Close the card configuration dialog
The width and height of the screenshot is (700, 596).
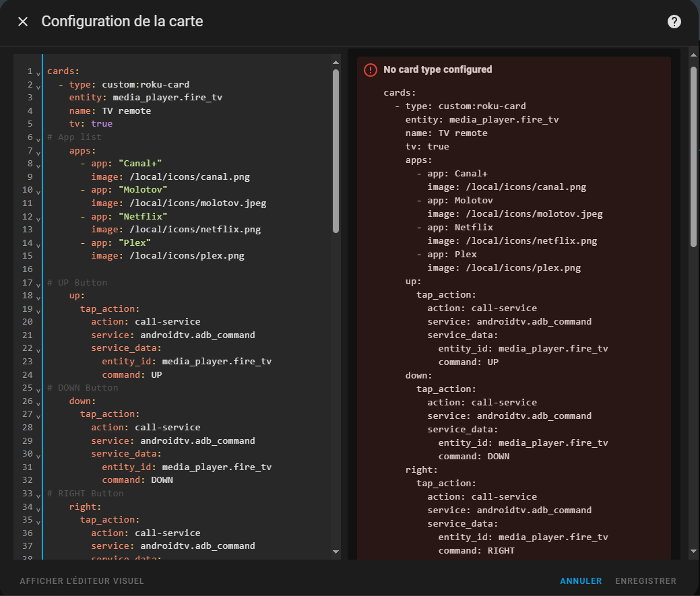(23, 22)
